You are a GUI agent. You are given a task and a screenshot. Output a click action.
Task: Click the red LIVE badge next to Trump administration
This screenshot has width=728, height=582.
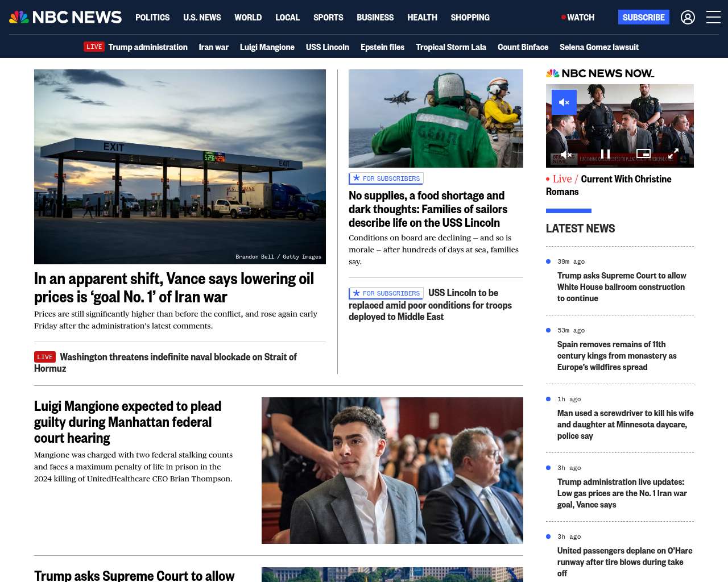point(94,47)
